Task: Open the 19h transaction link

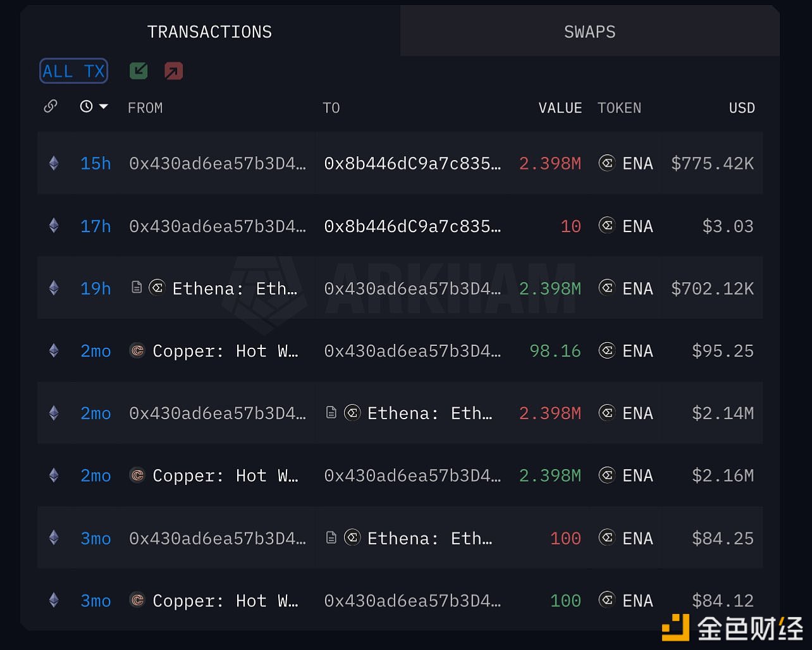Action: coord(95,288)
